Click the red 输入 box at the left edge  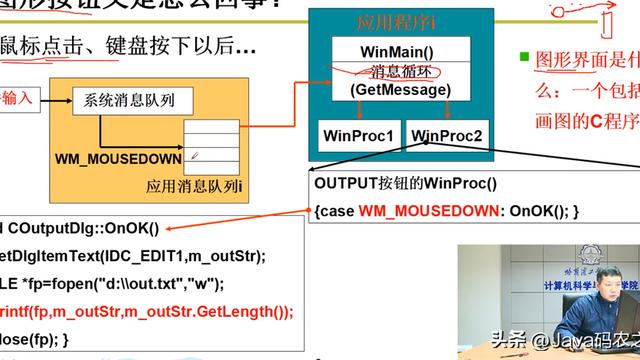click(x=20, y=100)
